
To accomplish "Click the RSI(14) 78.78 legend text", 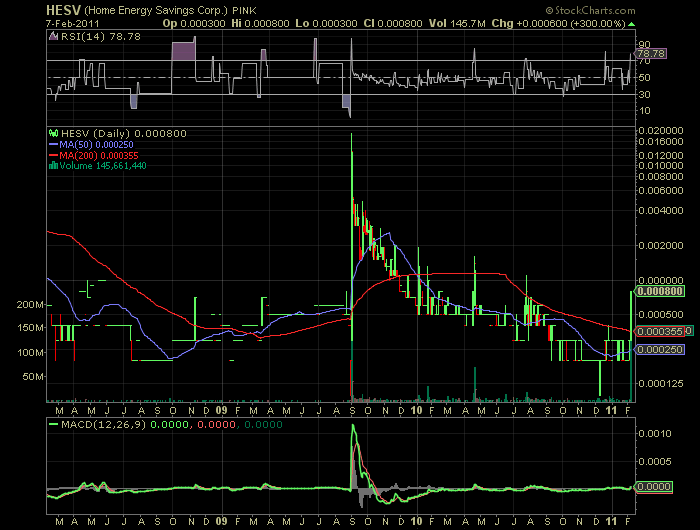I will [101, 37].
